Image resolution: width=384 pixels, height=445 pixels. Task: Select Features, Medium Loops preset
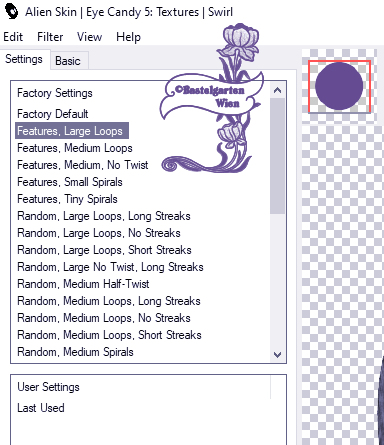[x=75, y=148]
